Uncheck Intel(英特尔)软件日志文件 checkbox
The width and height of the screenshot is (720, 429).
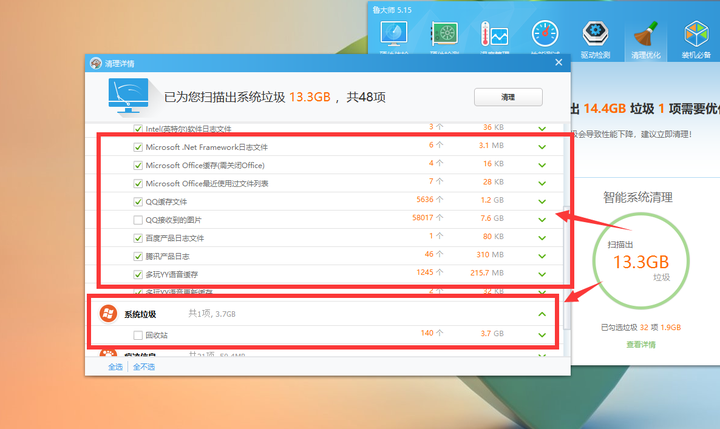138,129
